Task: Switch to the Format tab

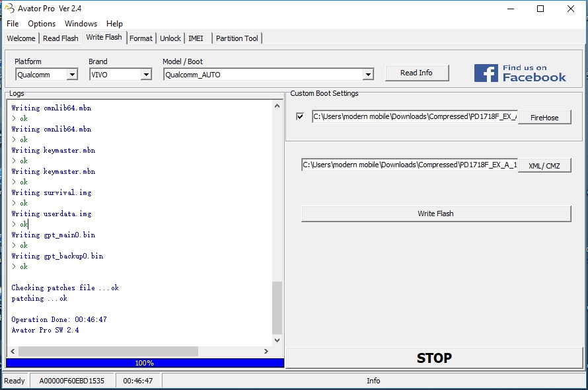Action: [x=141, y=38]
